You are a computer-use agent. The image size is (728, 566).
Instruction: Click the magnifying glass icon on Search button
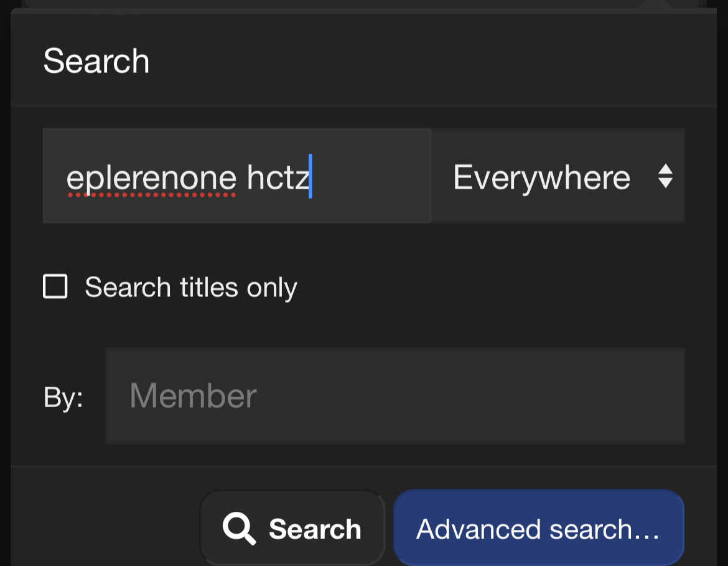[x=239, y=529]
